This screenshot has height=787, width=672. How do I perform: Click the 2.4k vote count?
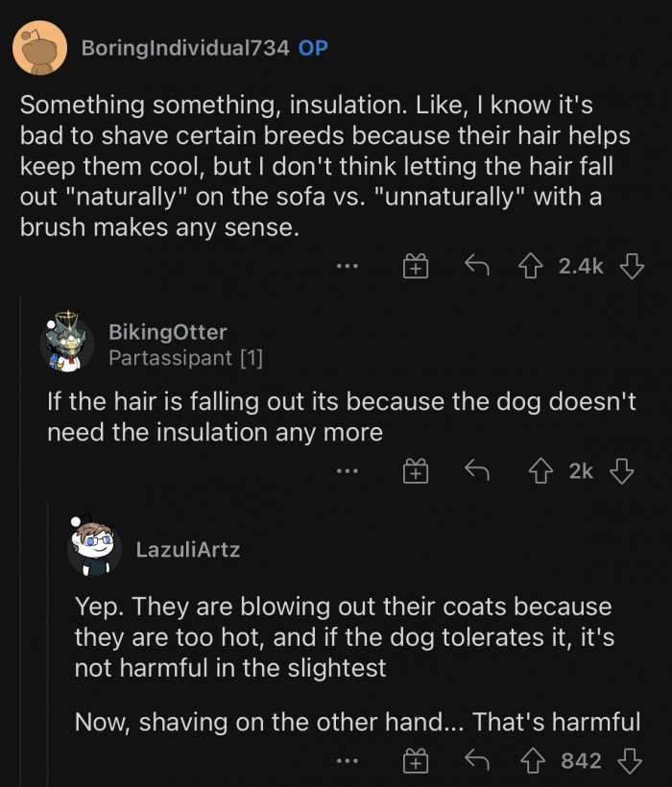pyautogui.click(x=579, y=266)
